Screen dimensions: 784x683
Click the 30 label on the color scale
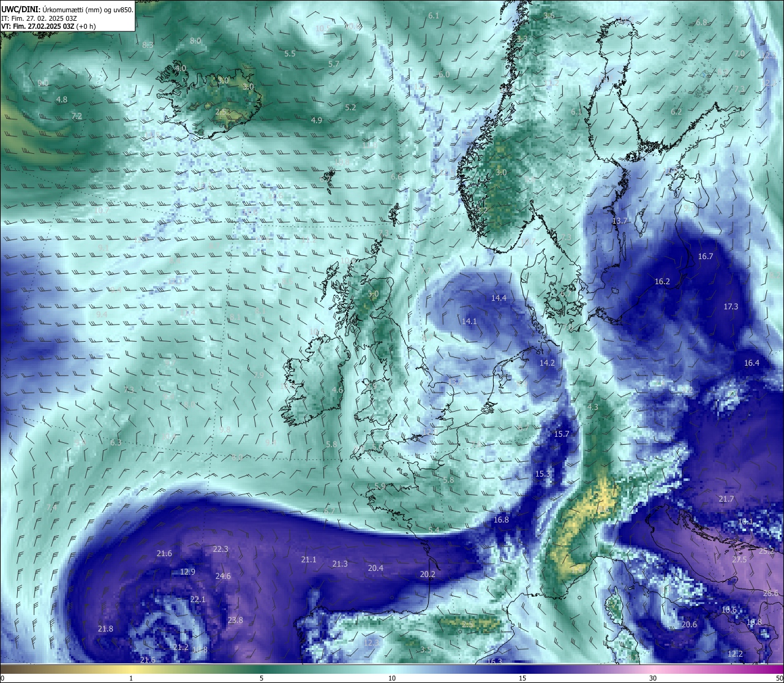click(653, 678)
